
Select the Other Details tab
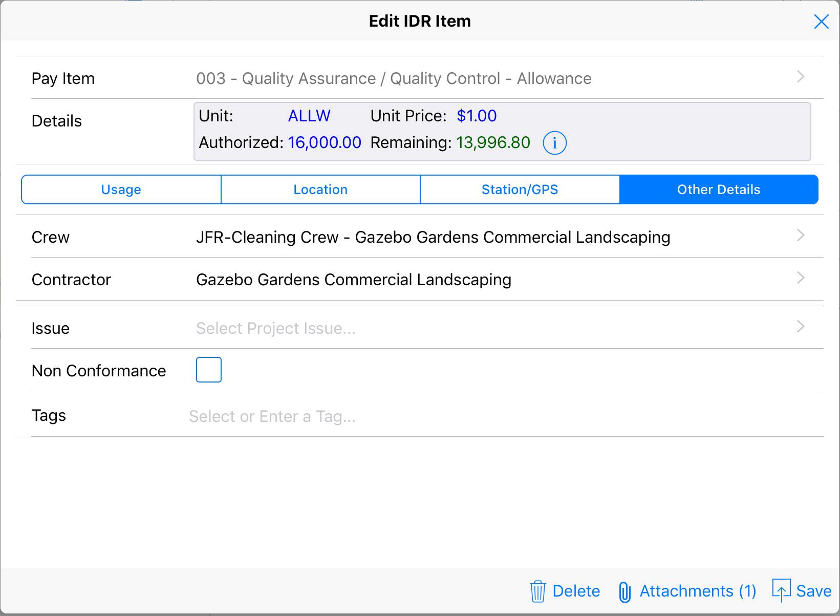719,189
